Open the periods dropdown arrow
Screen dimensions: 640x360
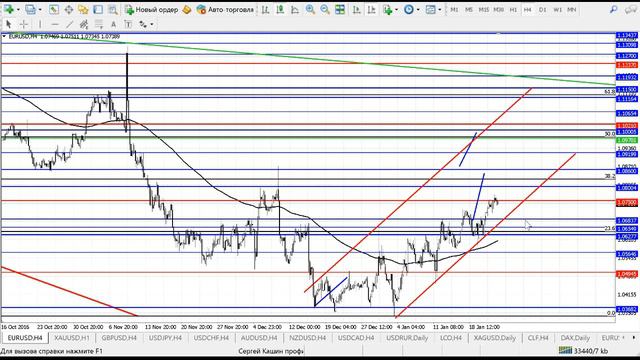tap(418, 9)
